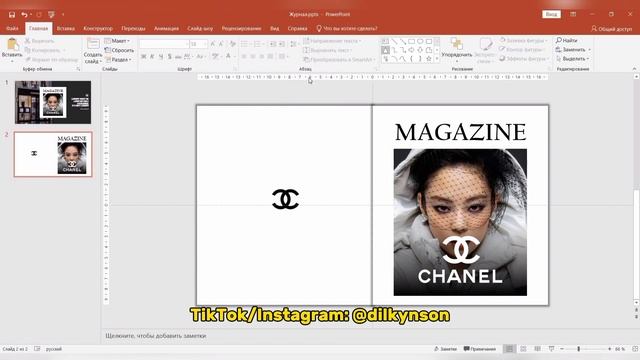Clear all text formatting icon
This screenshot has height=360, width=640.
[232, 44]
